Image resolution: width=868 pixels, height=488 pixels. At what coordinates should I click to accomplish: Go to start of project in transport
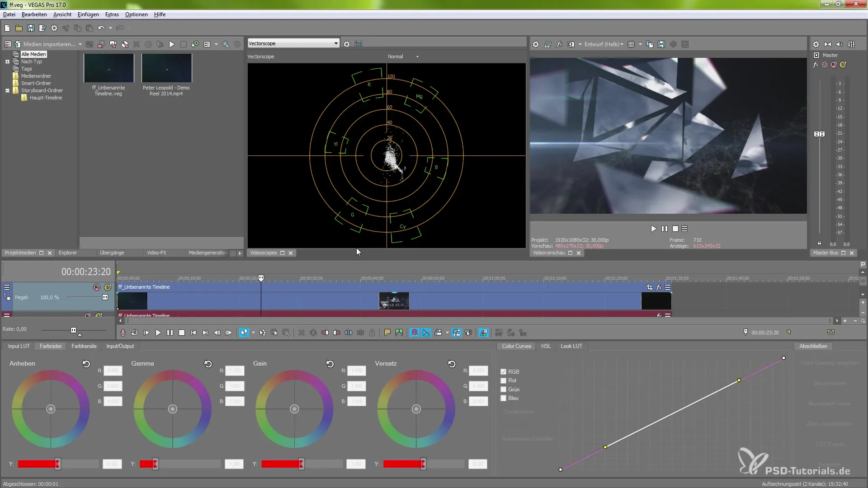point(193,333)
